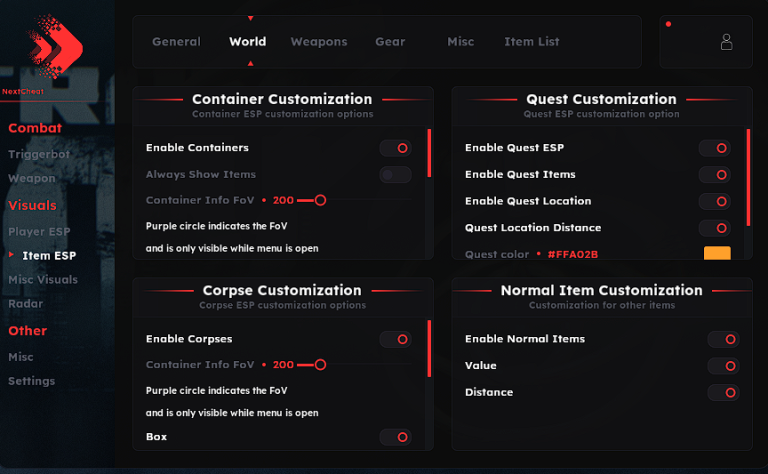Toggle the Quest Location Distance option
The image size is (768, 474).
coord(714,228)
